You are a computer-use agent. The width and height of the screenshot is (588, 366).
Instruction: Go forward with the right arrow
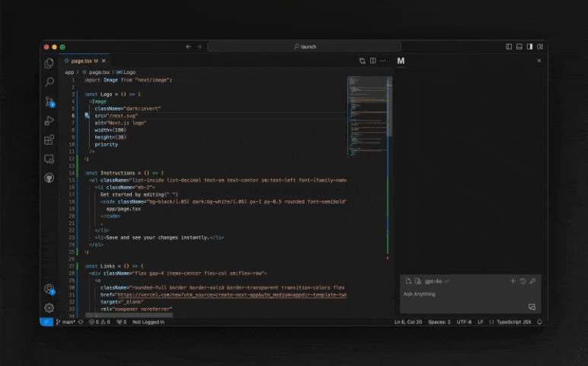[199, 47]
